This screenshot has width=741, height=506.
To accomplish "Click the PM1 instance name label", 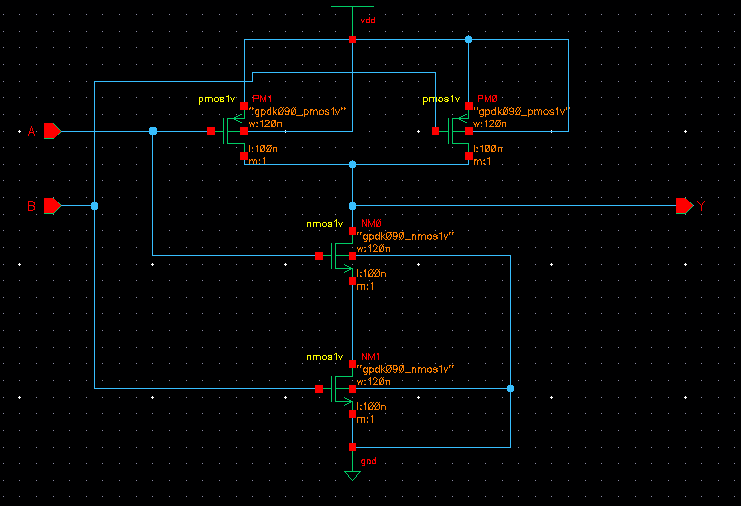I will tap(261, 99).
